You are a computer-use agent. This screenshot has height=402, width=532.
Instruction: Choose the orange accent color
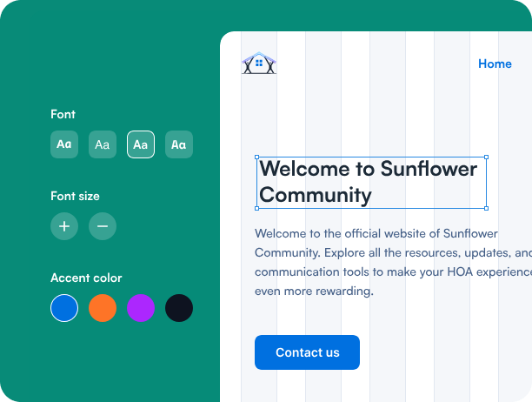click(x=103, y=308)
